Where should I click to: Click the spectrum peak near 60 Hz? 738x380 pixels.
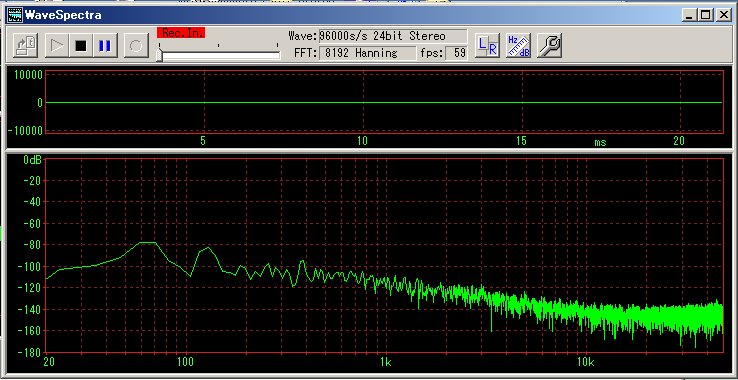point(148,242)
